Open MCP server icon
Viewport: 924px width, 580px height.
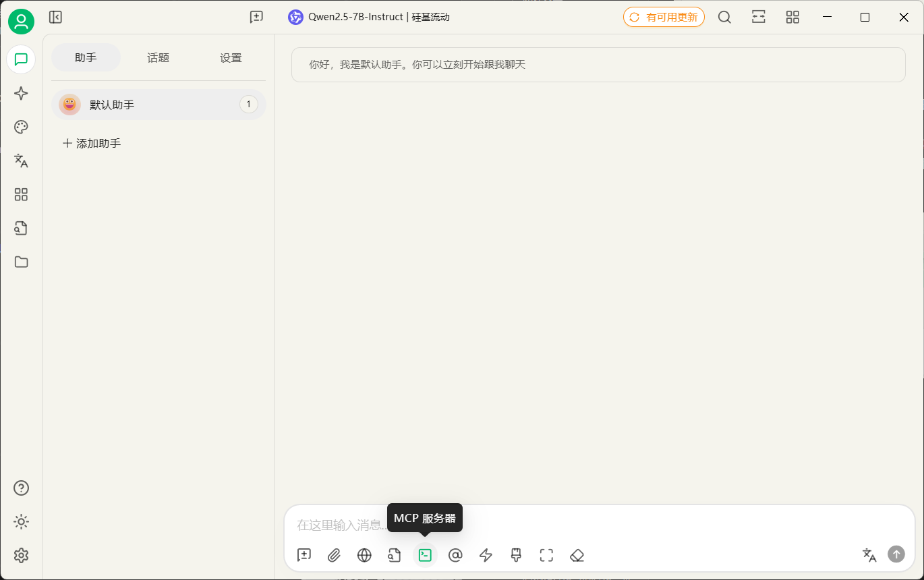tap(425, 555)
